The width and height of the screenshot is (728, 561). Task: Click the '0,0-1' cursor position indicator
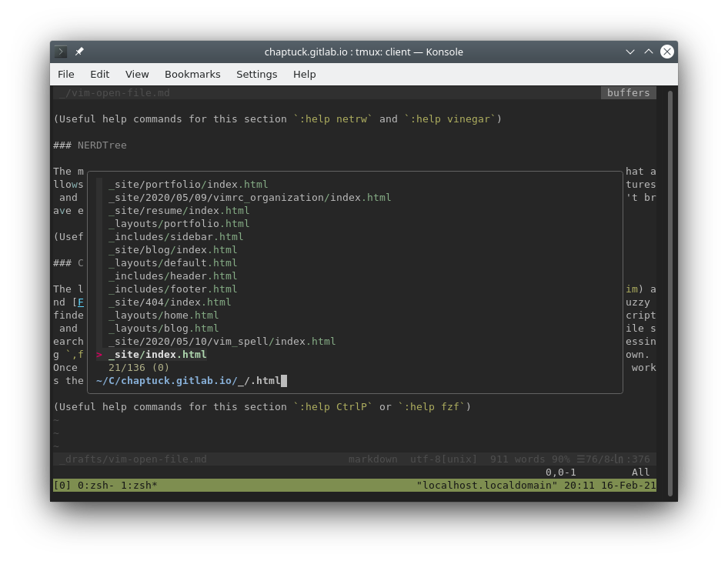pos(560,473)
